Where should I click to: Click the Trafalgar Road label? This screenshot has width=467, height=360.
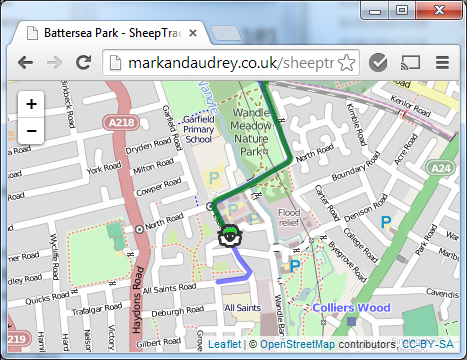tap(97, 309)
